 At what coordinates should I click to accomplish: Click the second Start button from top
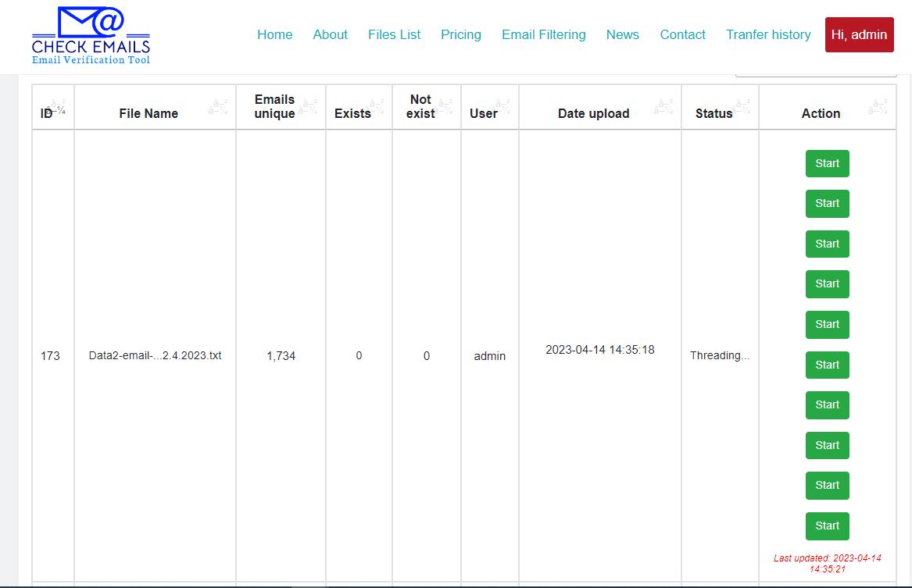pos(827,204)
